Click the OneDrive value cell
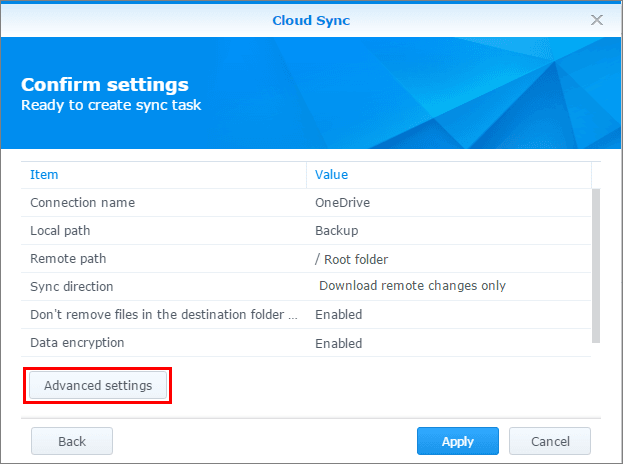Image resolution: width=623 pixels, height=464 pixels. click(x=343, y=203)
